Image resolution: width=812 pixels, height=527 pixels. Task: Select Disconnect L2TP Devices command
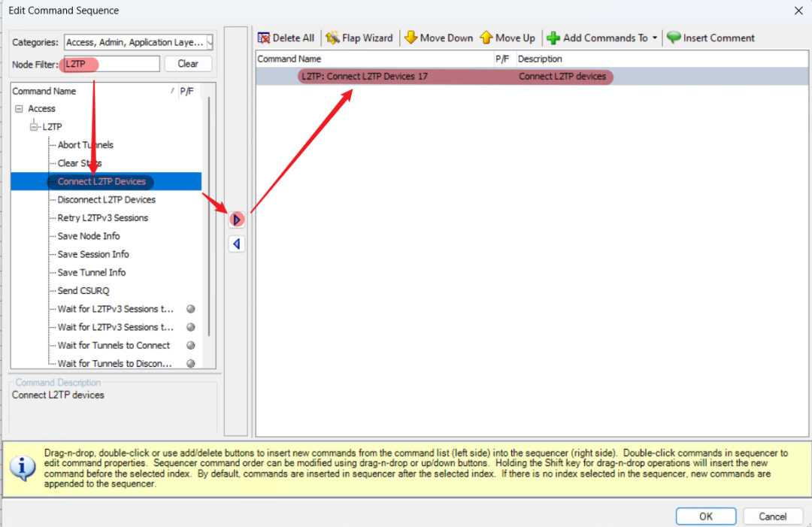pyautogui.click(x=106, y=200)
